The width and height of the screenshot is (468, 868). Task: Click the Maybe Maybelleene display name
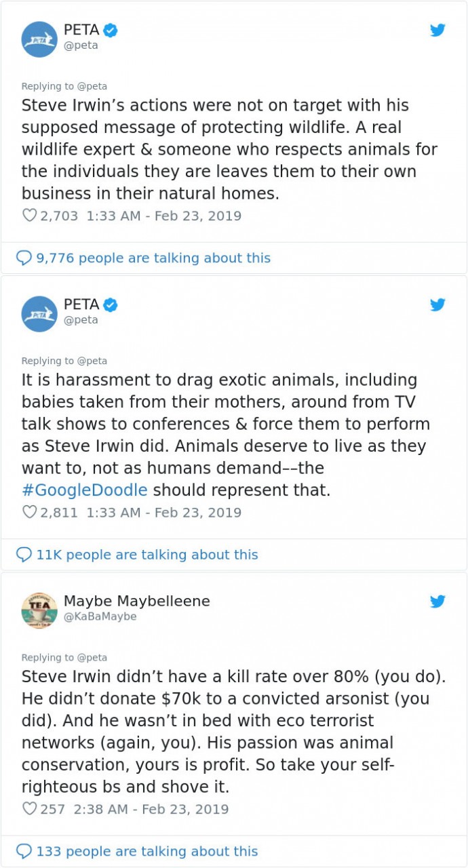(x=136, y=601)
